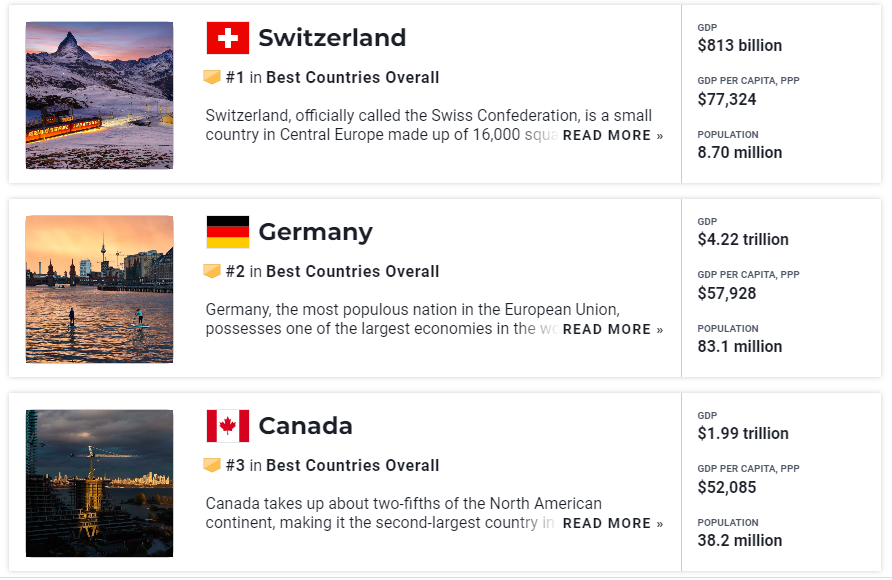Click the ranking badge beside #1
The image size is (892, 580).
click(x=212, y=77)
